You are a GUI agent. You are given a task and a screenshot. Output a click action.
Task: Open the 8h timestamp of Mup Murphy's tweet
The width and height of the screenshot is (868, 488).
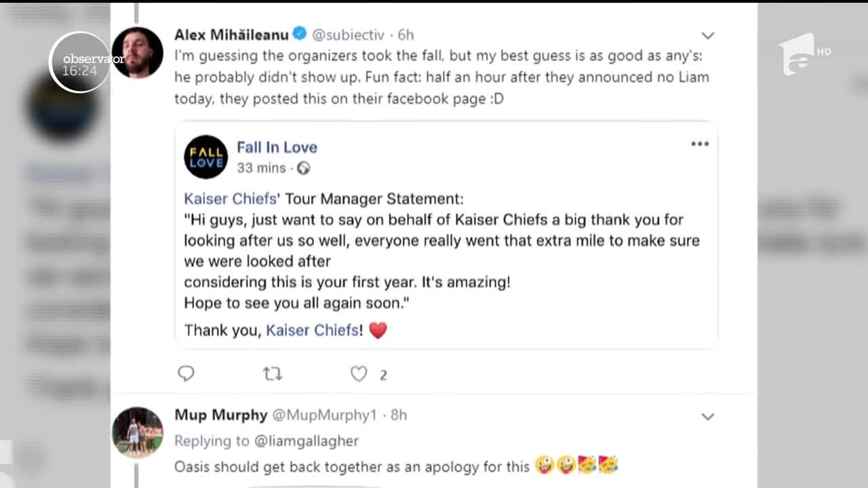399,415
